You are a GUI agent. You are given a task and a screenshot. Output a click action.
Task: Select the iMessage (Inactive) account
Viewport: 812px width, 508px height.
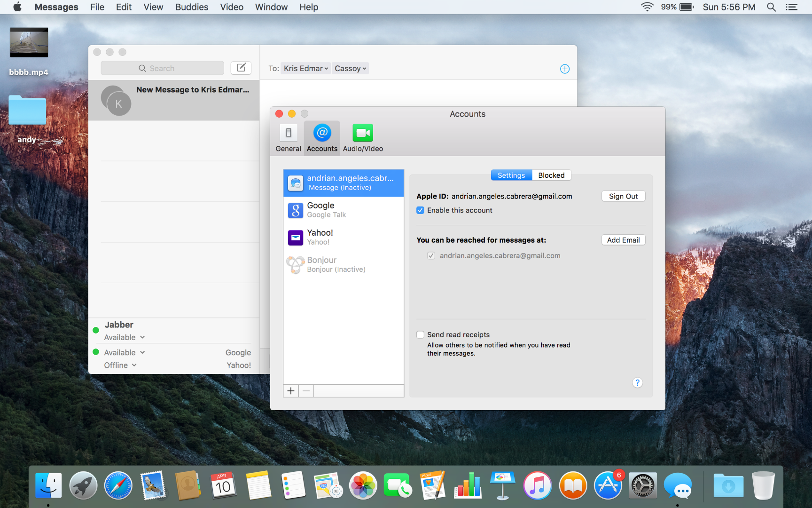tap(344, 183)
